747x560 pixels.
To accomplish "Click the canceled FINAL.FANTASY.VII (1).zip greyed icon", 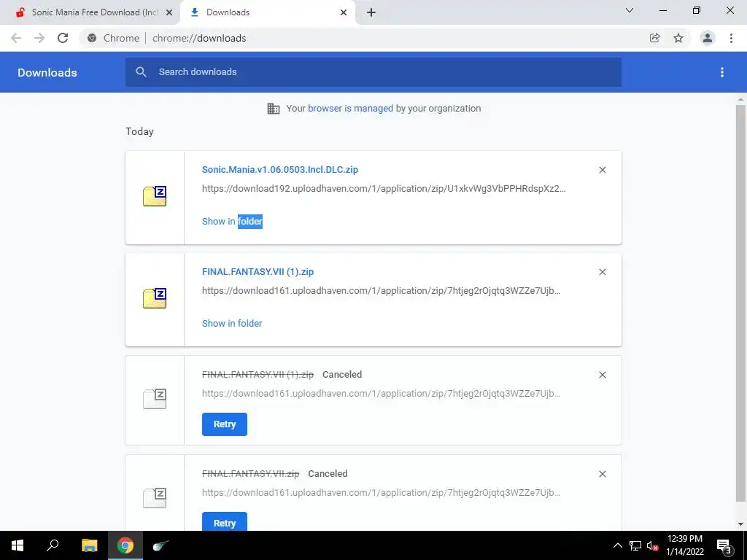I will click(155, 399).
